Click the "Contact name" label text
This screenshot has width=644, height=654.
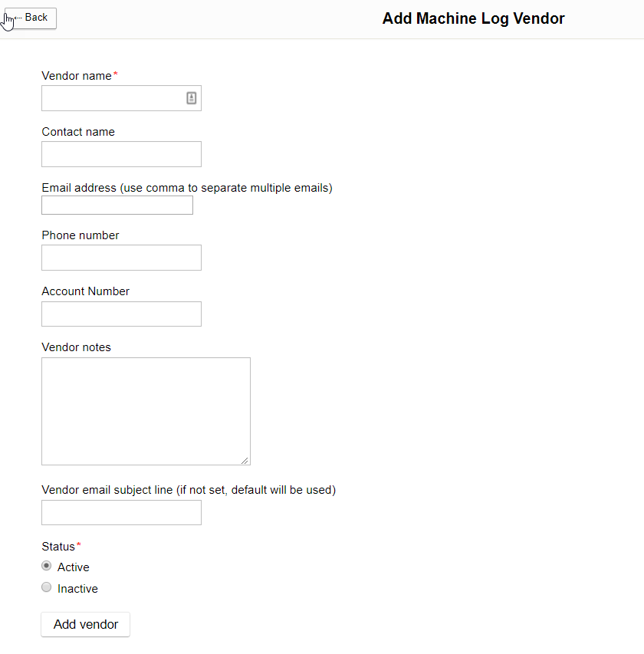pyautogui.click(x=78, y=132)
